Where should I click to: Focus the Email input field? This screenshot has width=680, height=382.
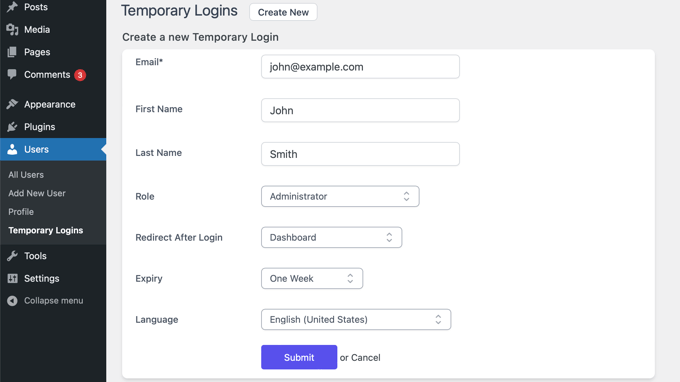360,67
